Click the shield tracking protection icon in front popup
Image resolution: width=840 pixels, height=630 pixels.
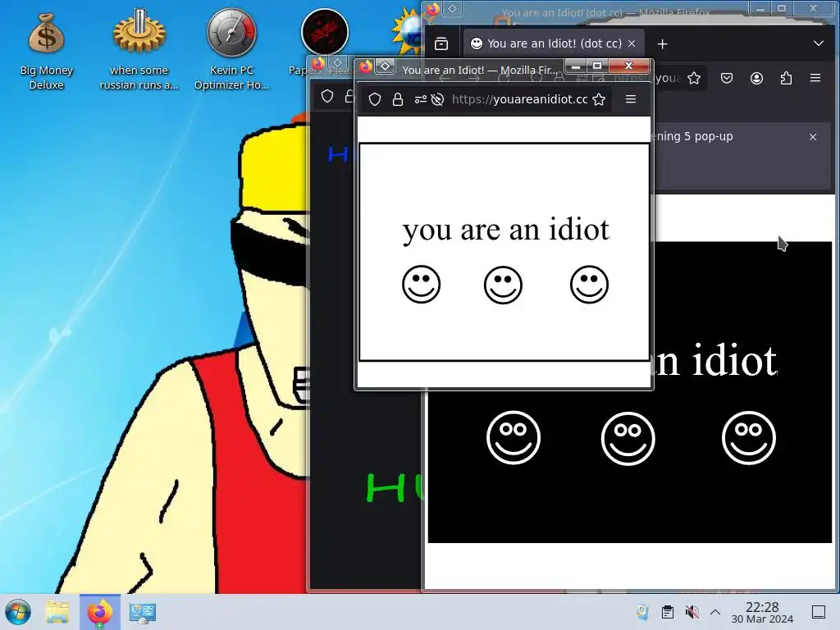pos(375,99)
